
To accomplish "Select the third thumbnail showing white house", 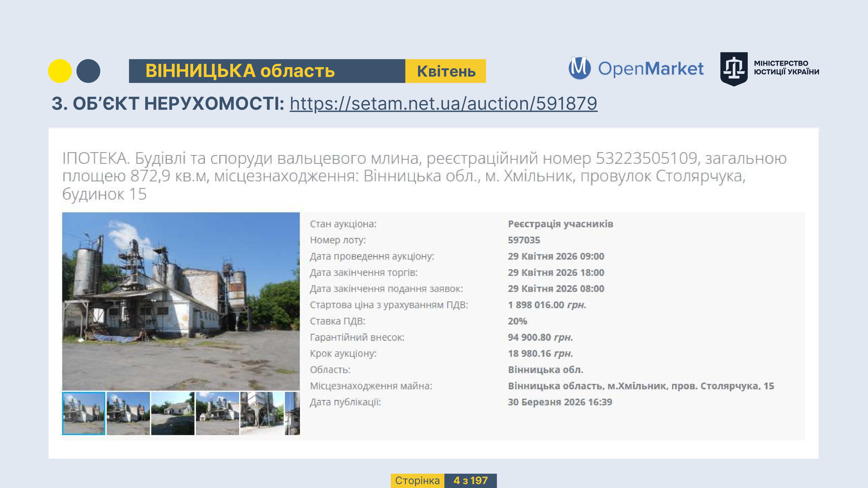I will 173,413.
